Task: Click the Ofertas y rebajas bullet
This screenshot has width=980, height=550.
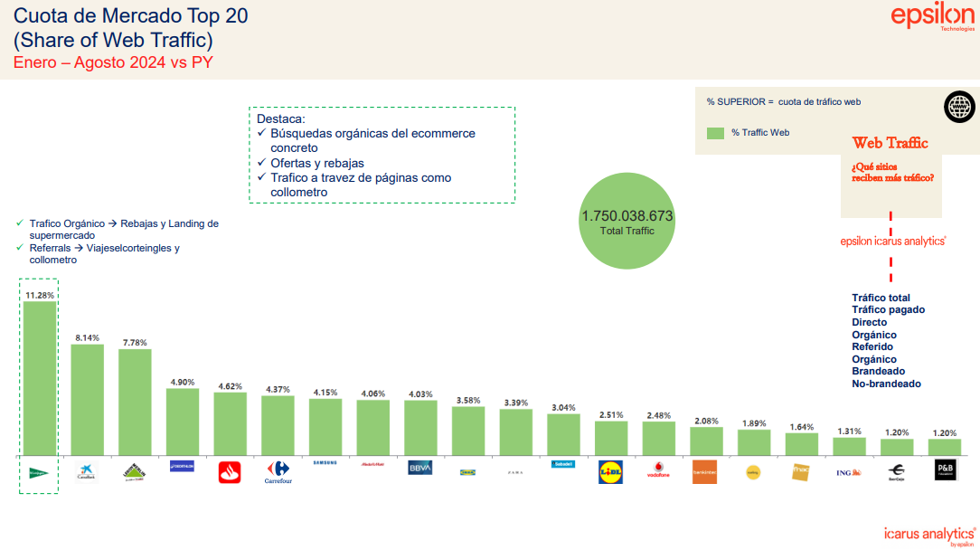Action: click(317, 164)
